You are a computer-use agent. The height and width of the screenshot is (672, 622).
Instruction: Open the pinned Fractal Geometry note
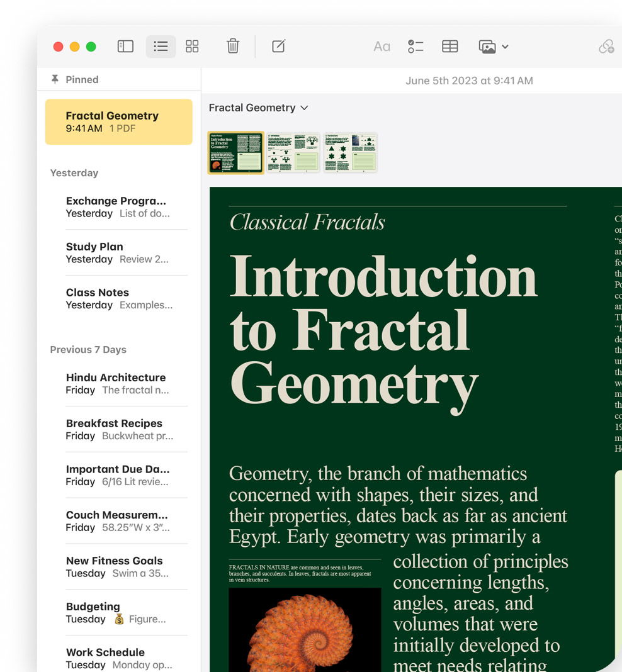coord(118,121)
